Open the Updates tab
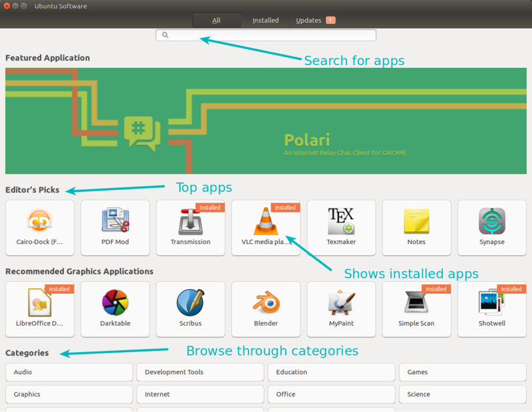This screenshot has width=532, height=412. [x=308, y=20]
